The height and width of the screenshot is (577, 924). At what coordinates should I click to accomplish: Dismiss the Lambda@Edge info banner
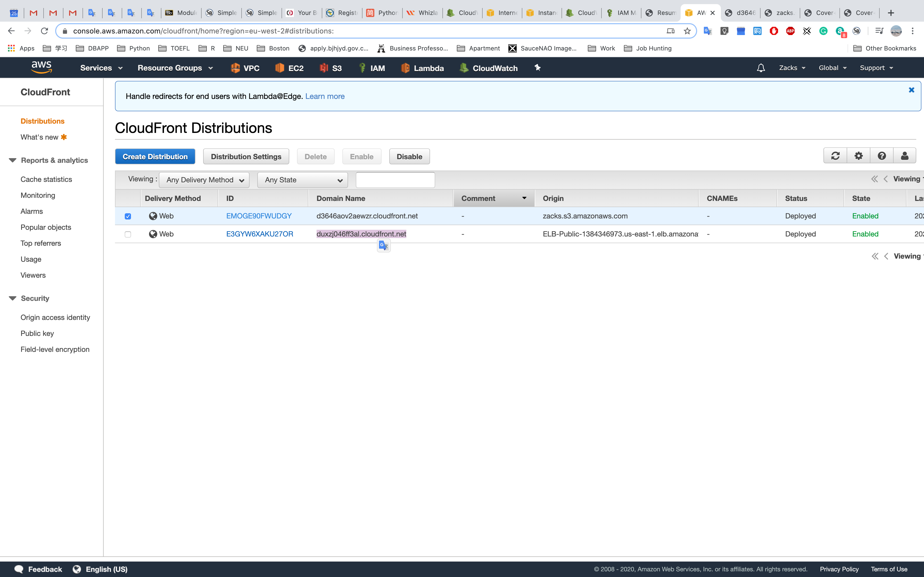[911, 90]
